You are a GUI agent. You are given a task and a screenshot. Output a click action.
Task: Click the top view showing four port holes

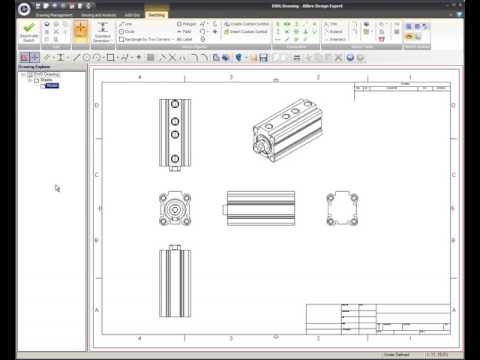(x=175, y=135)
